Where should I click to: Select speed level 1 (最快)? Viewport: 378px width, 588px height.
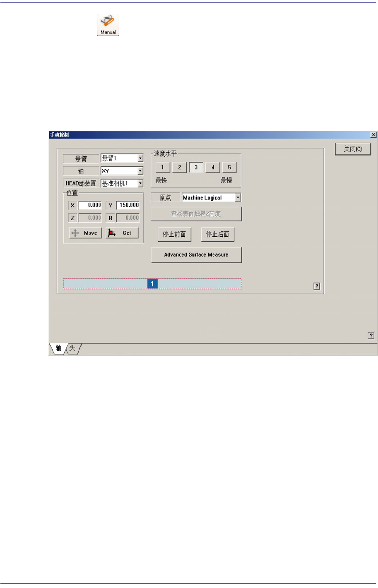point(163,167)
